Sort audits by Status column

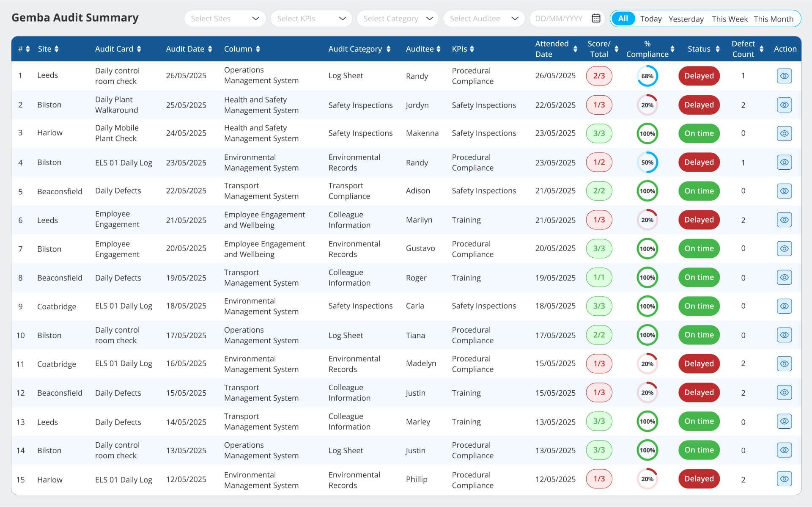click(x=718, y=49)
